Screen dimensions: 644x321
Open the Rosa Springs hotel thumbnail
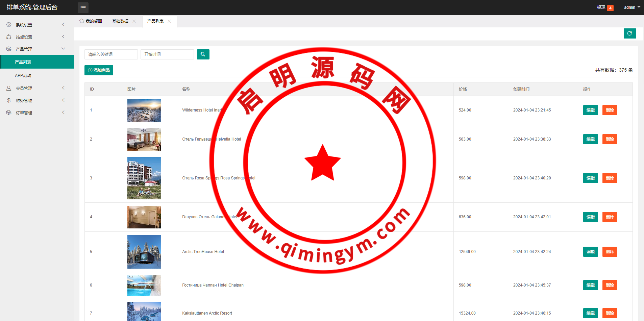pyautogui.click(x=144, y=178)
